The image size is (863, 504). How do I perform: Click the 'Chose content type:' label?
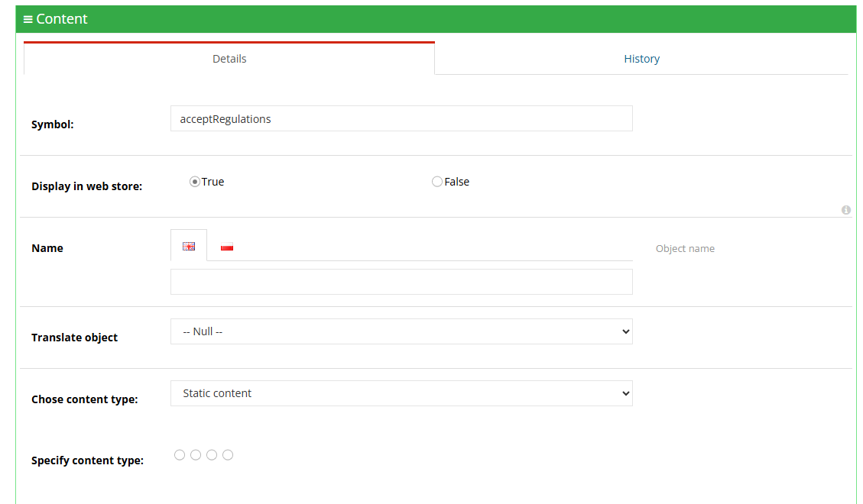coord(84,399)
